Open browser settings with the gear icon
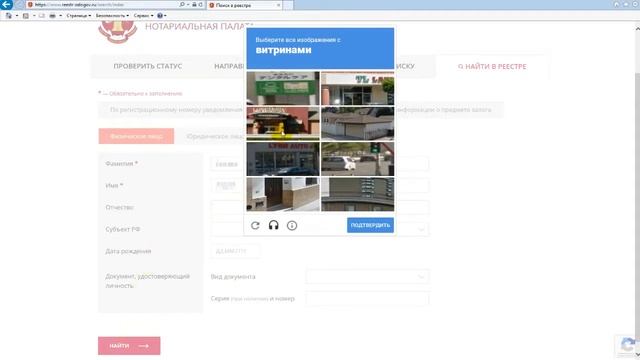Image resolution: width=640 pixels, height=360 pixels. pos(635,4)
